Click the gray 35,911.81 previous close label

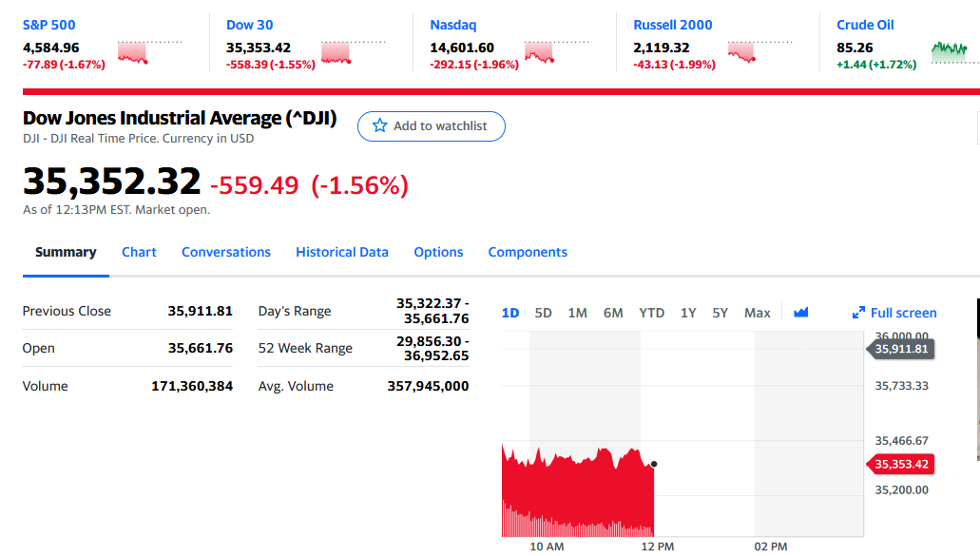[900, 349]
